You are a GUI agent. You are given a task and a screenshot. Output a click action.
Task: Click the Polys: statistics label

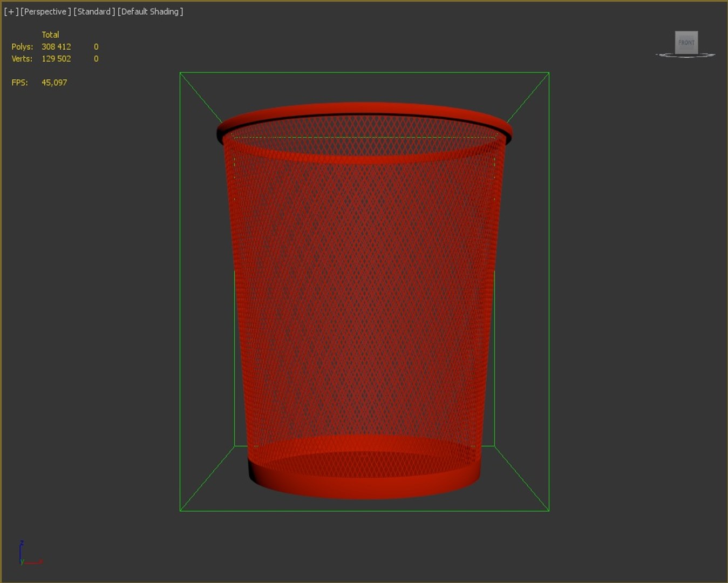[22, 47]
